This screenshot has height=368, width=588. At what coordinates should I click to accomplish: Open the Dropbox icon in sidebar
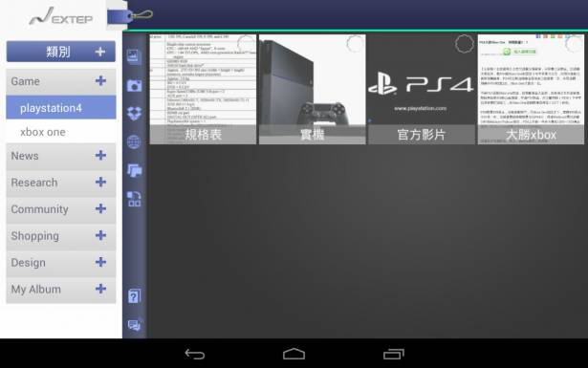tap(134, 113)
